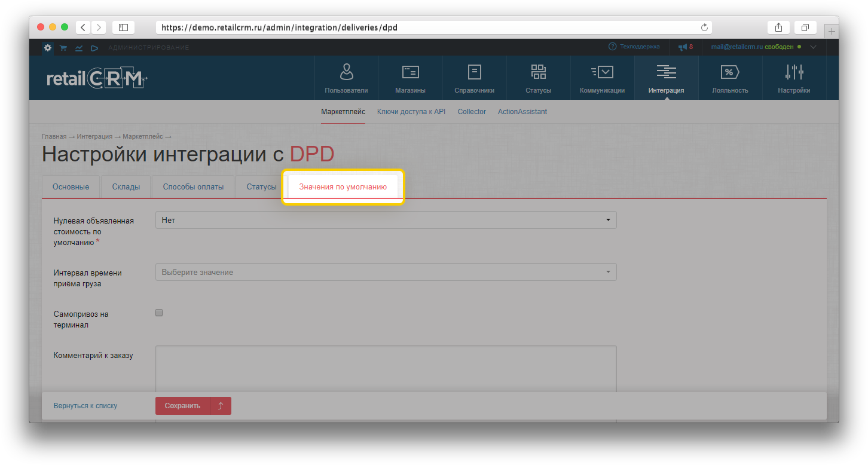Open Магазины stores section
Image resolution: width=868 pixels, height=465 pixels.
[x=410, y=78]
